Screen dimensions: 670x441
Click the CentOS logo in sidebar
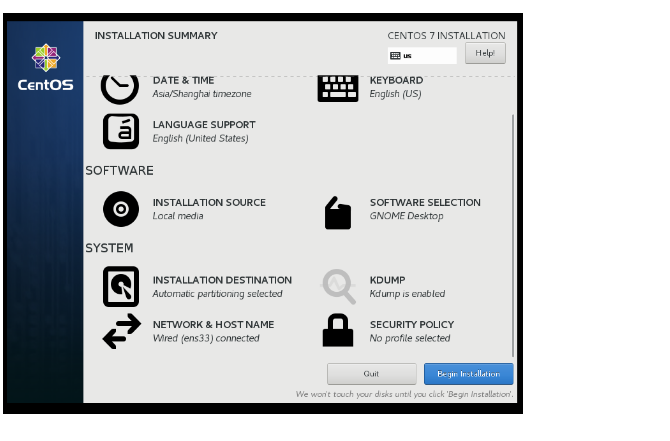46,67
